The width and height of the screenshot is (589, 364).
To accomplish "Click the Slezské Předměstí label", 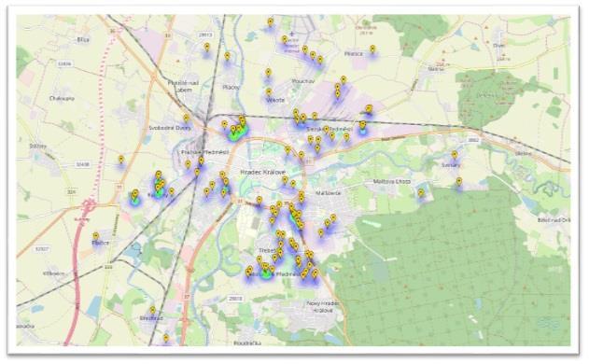I will point(330,129).
